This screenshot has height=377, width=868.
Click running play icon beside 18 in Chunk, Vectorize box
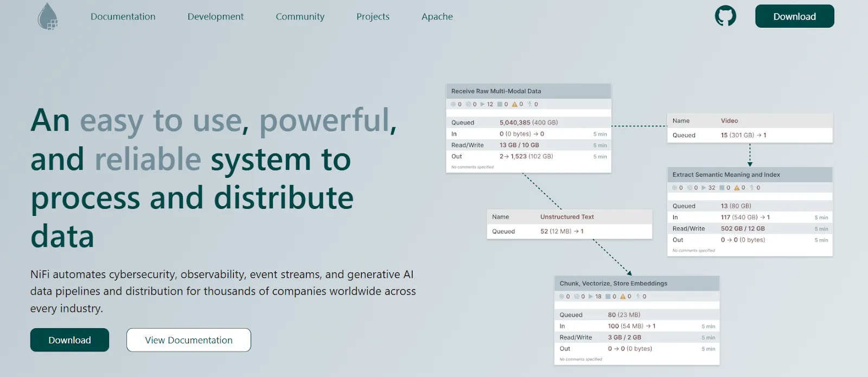point(591,297)
